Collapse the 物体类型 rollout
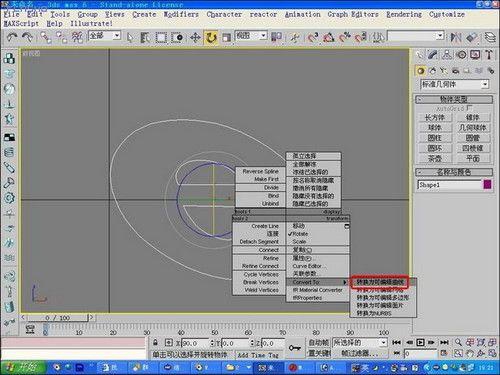Screen dimensions: 500x375 [454, 99]
